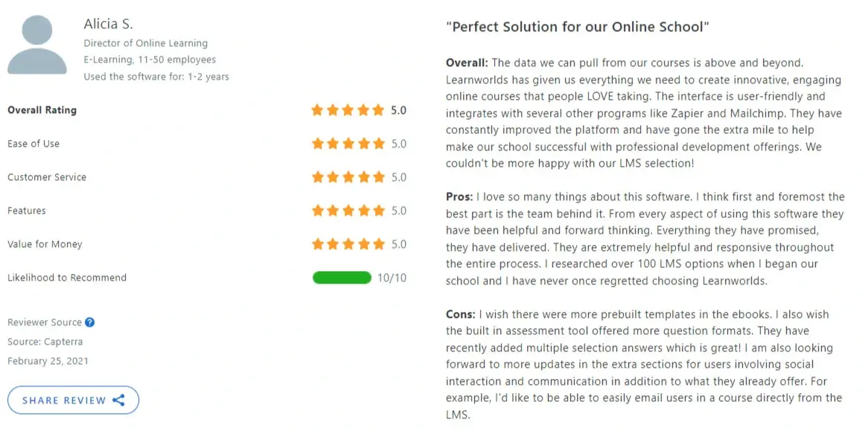Click the Director of Online Learning title
This screenshot has height=431, width=868.
coord(146,42)
